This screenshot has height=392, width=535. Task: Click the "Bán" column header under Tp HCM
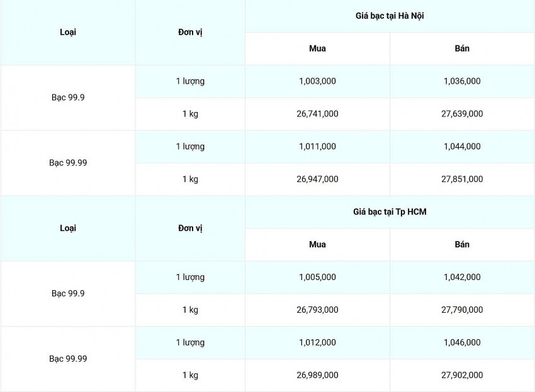coord(462,244)
